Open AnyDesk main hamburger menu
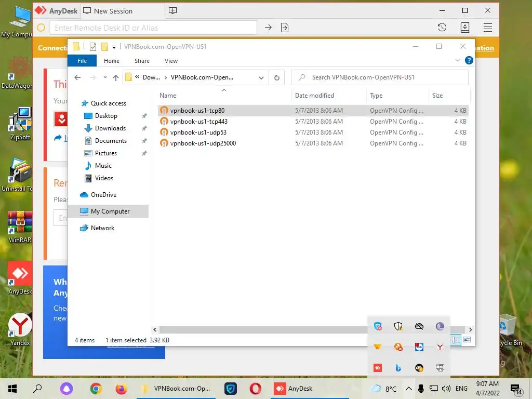This screenshot has width=532, height=399. (487, 28)
